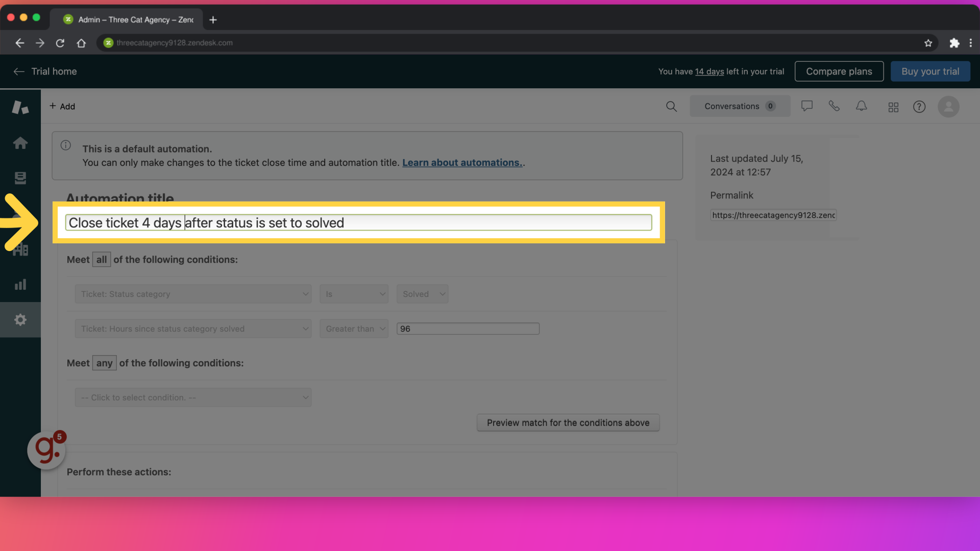Open the Admin Settings gear icon

click(x=20, y=319)
